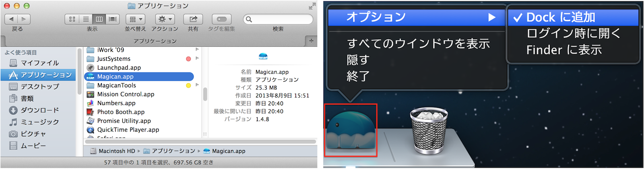This screenshot has height=169, width=644.
Task: Go forward with the Finder forward arrow
Action: tap(24, 19)
